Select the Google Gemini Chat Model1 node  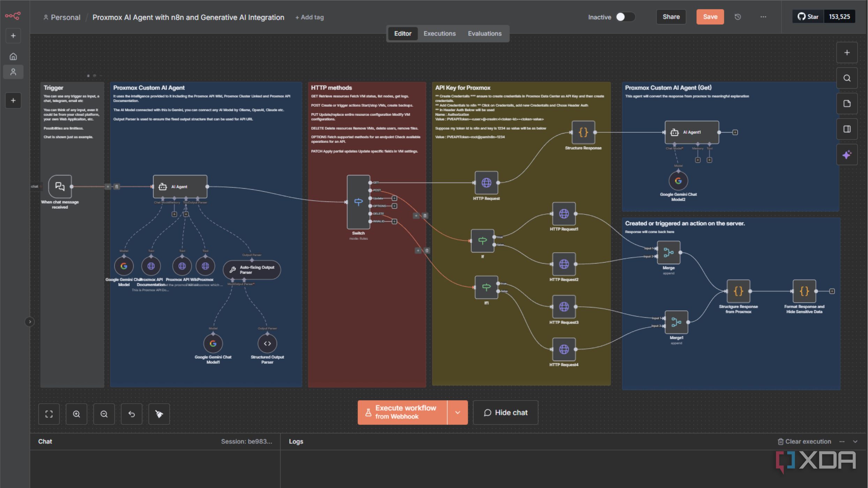coord(213,343)
